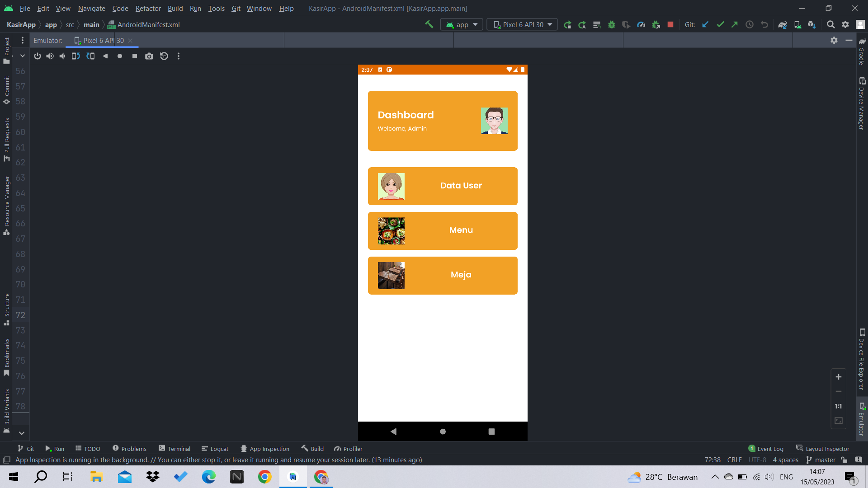Open the Pixel 6 API 30 device dropdown
The width and height of the screenshot is (868, 488).
[522, 24]
